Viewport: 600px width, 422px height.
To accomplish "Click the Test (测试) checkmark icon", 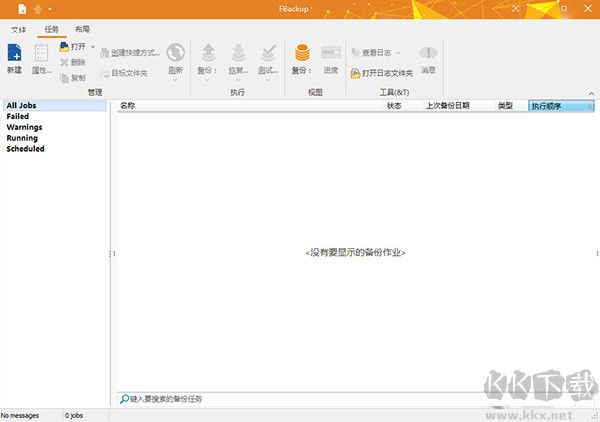I will [x=268, y=53].
